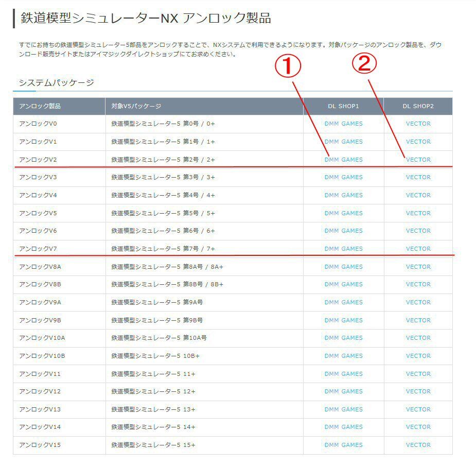The width and height of the screenshot is (476, 466).
Task: Click DMM GAMES link for アンロックV11
Action: pos(344,373)
